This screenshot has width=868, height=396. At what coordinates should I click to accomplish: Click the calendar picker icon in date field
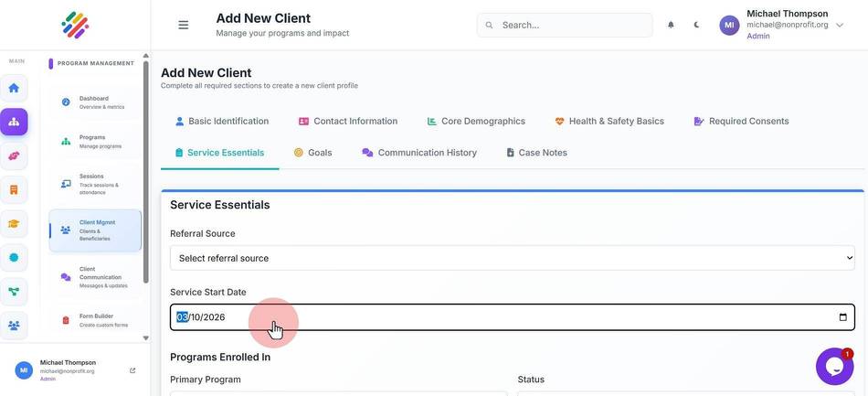pos(842,317)
